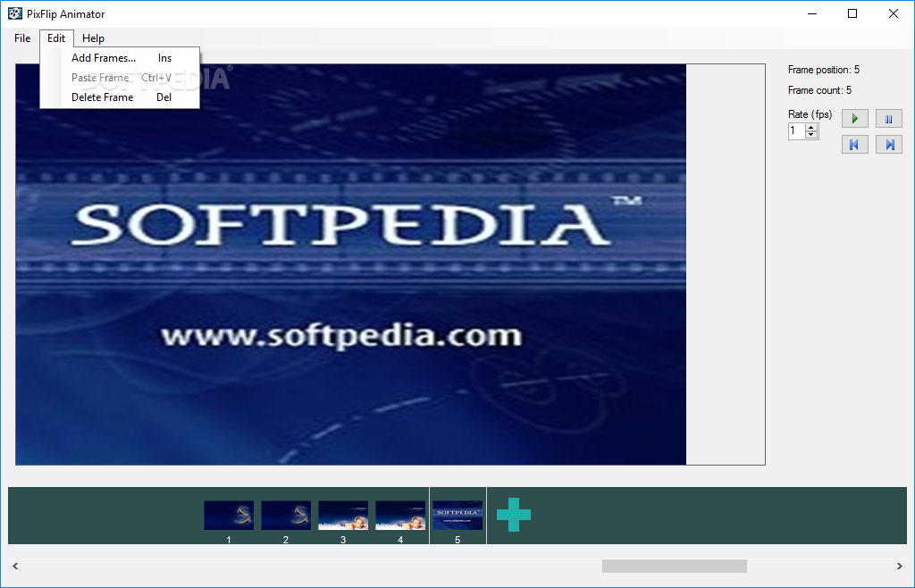
Task: Select frame thumbnail 5 in the filmstrip
Action: click(457, 515)
